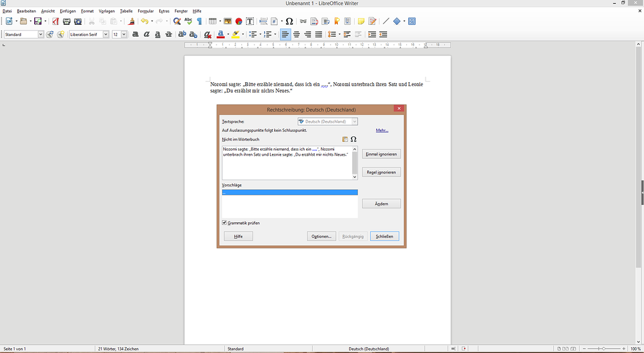Click Schließen to close dialog
644x353 pixels.
click(385, 237)
